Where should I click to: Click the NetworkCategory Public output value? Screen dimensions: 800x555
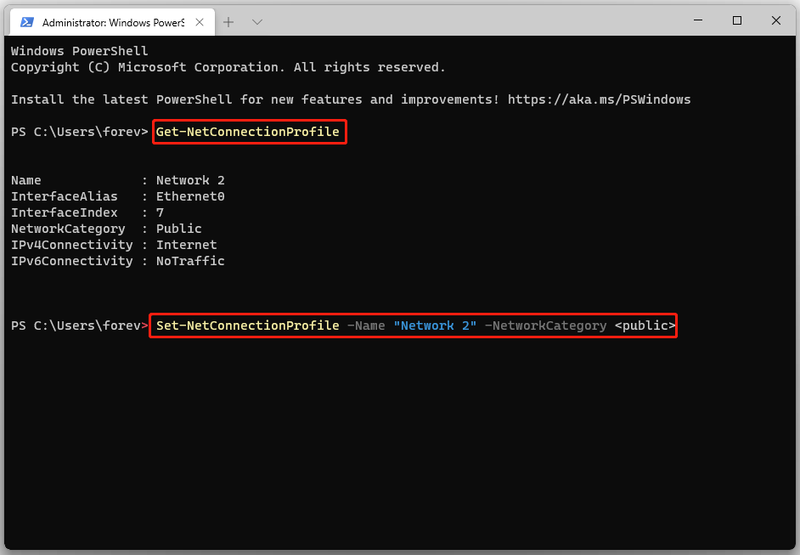point(179,229)
